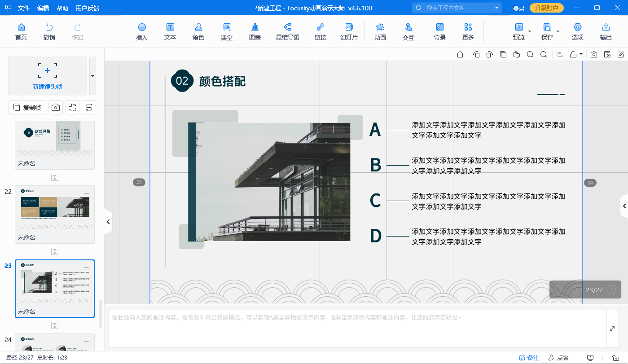The image size is (628, 364).
Task: Click transition hourglass between frames 22 and 23
Action: click(55, 251)
